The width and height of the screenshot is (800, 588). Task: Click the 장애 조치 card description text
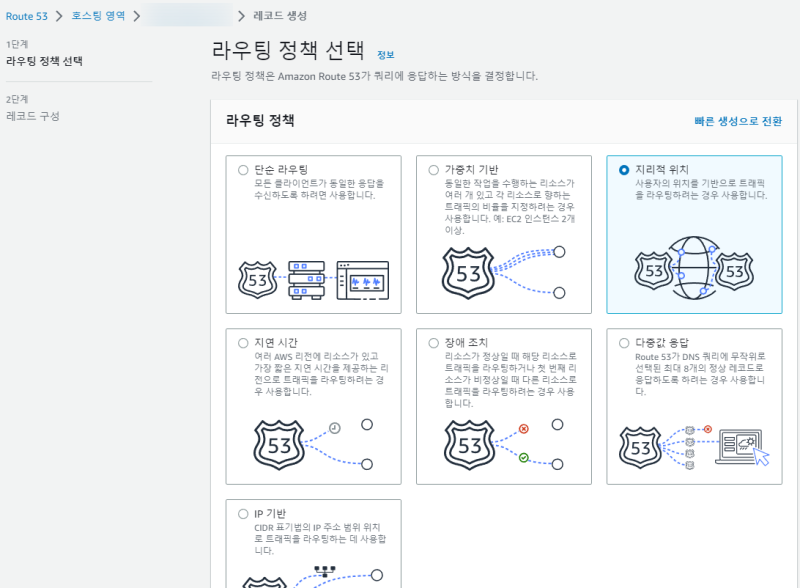pyautogui.click(x=510, y=380)
